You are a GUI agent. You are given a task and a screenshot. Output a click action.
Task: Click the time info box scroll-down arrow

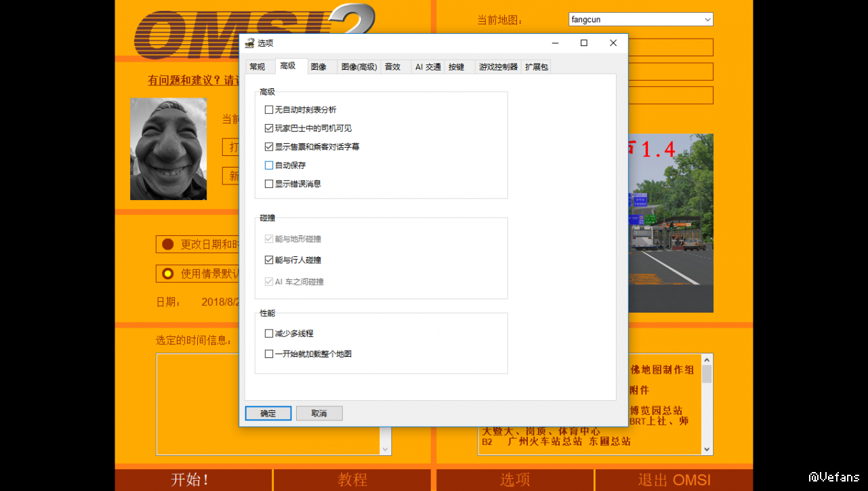pos(386,449)
